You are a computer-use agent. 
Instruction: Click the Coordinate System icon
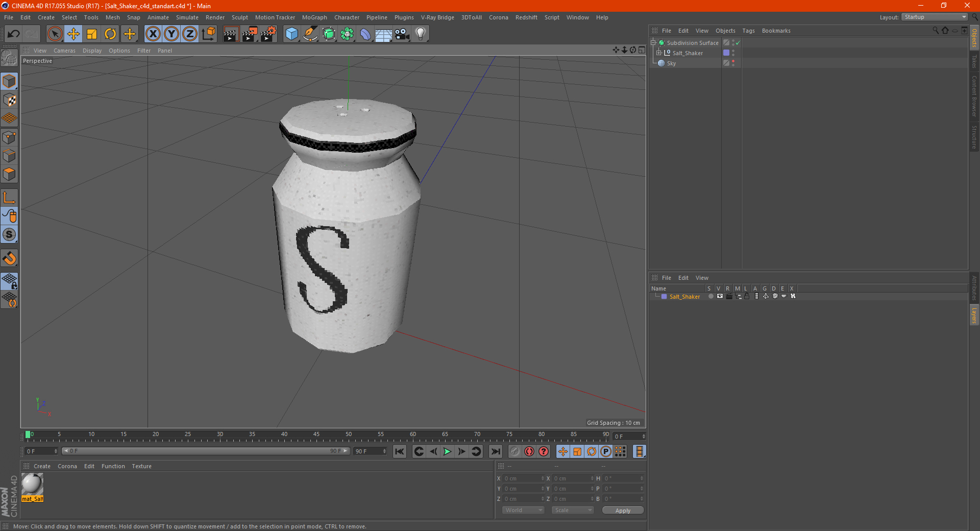tap(208, 34)
